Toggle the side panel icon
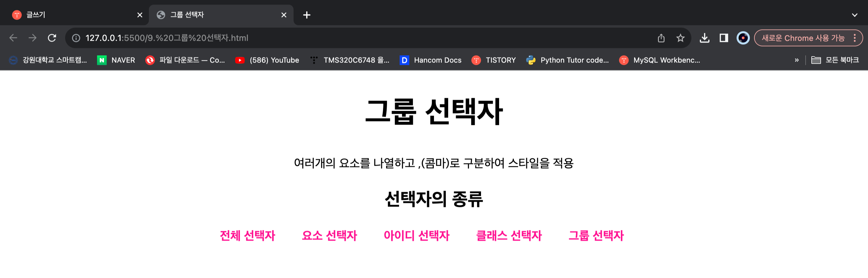The image size is (868, 278). pos(724,38)
